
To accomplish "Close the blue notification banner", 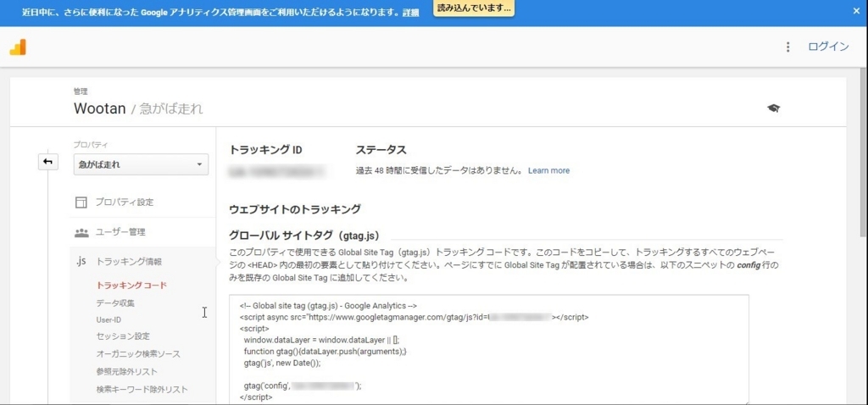I will tap(856, 11).
